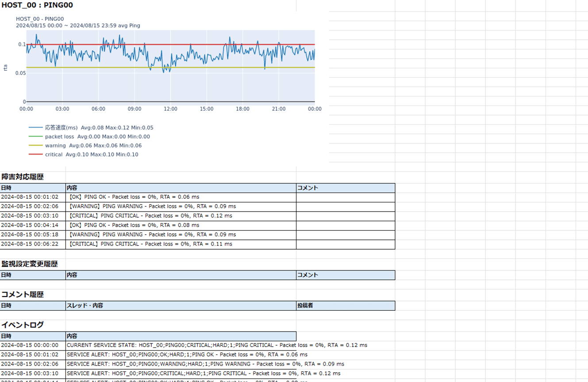588x382 pixels.
Task: Select 2024-08-15 00:02:06 in the イベントログ table
Action: coord(33,364)
